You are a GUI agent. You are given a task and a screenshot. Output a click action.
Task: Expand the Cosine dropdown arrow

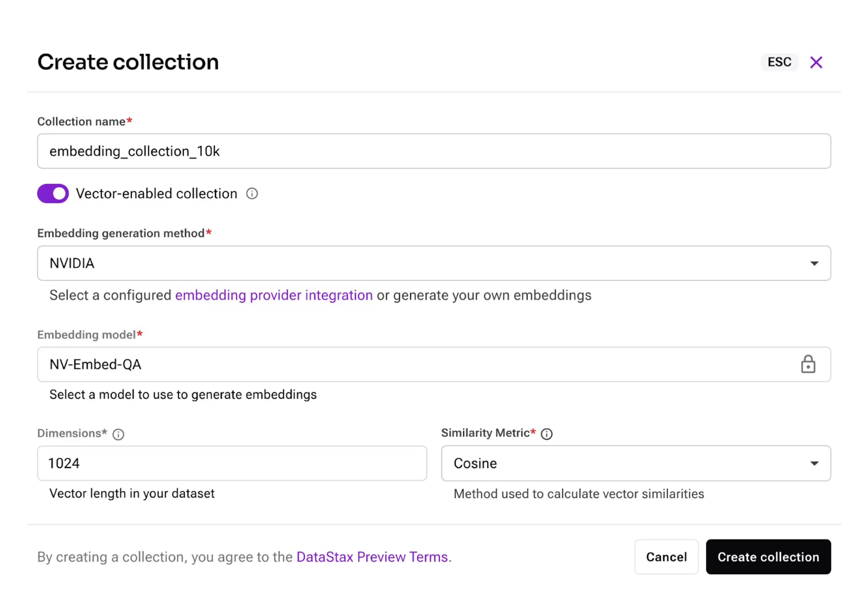(x=814, y=463)
